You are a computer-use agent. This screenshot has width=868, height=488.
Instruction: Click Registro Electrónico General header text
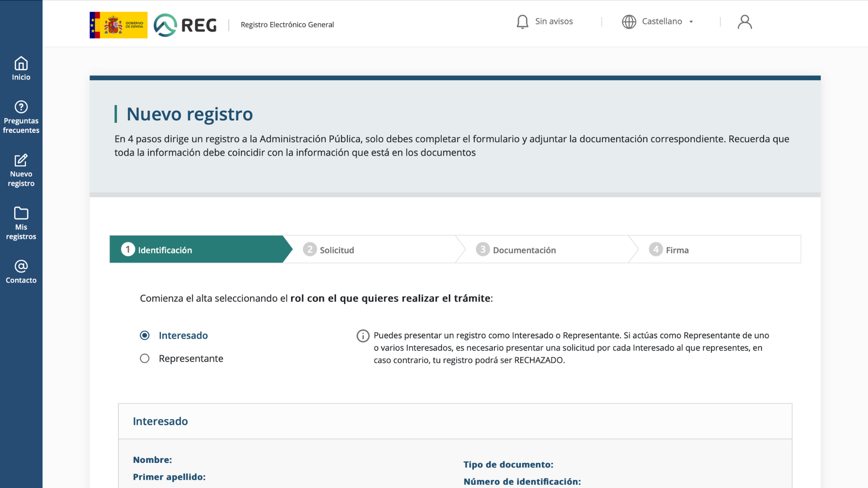pos(287,25)
